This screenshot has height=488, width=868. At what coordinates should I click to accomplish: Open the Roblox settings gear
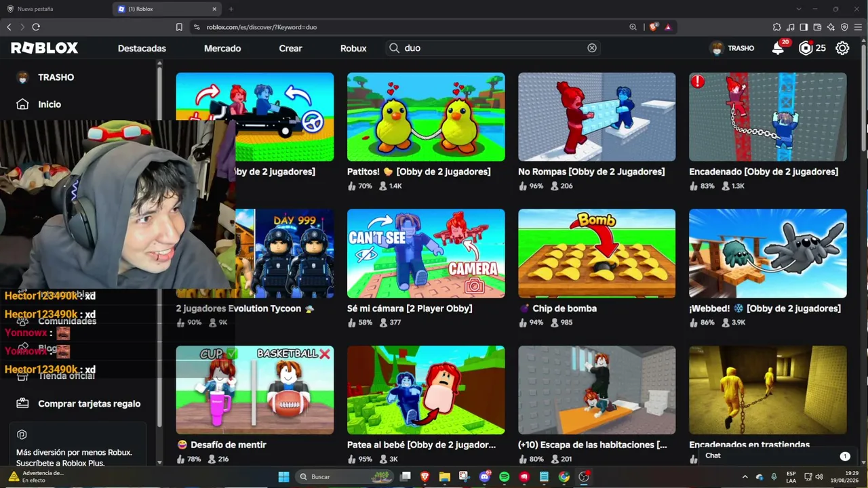click(842, 48)
